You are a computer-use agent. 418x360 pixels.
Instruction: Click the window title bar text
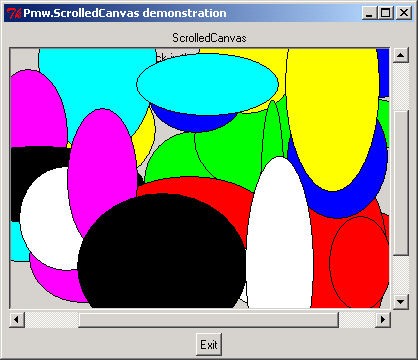(x=125, y=13)
